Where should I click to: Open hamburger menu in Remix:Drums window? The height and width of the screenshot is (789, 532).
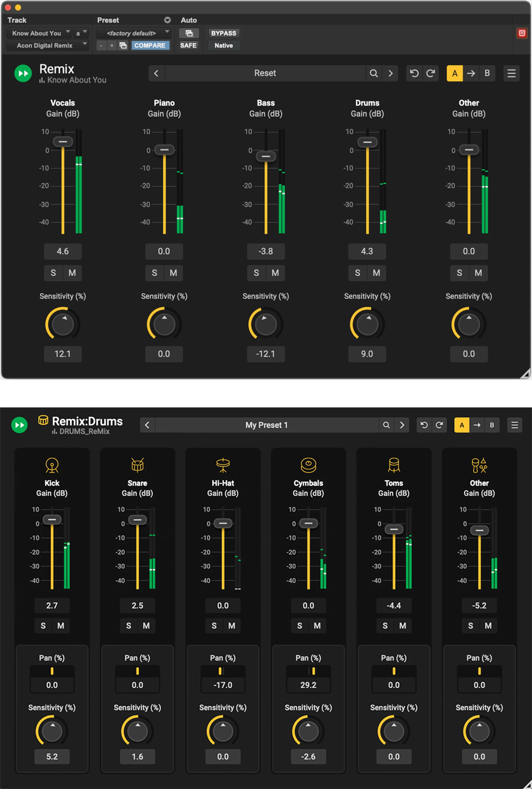click(514, 425)
